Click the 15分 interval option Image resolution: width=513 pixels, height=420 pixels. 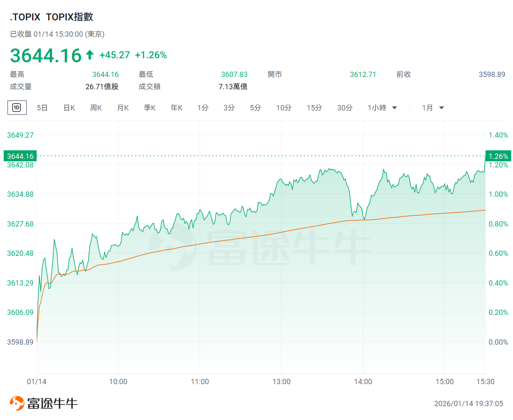pos(314,108)
